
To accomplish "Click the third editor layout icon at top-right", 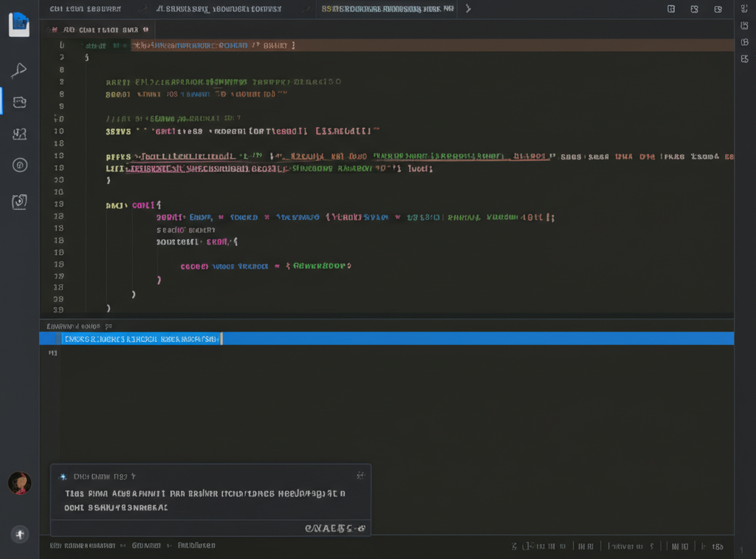I will tap(718, 9).
